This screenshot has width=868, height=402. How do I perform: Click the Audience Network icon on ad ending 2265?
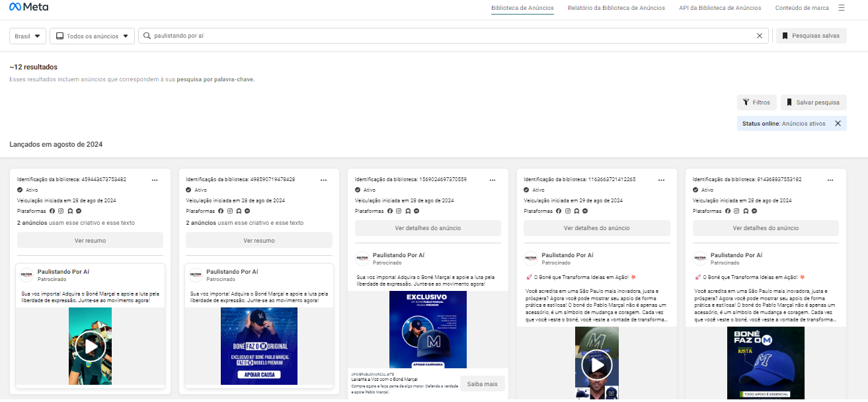pos(576,211)
